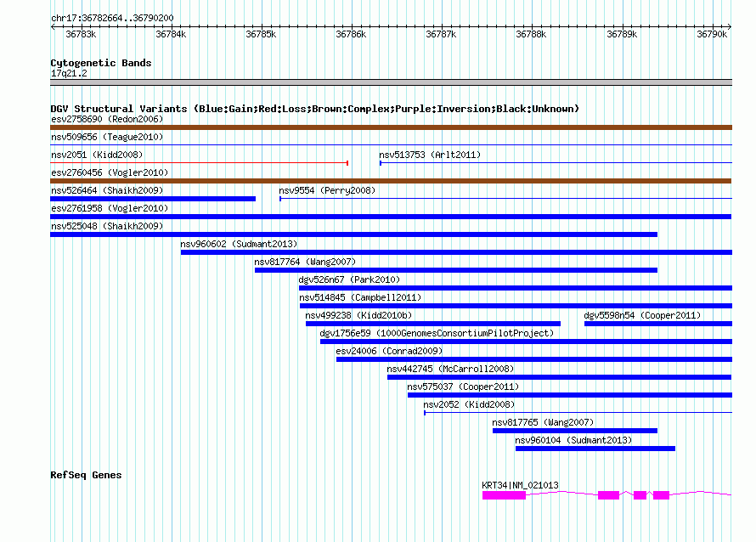The width and height of the screenshot is (756, 542).
Task: Open the nsv513753 (Arlt2011) variant label
Action: [x=430, y=155]
